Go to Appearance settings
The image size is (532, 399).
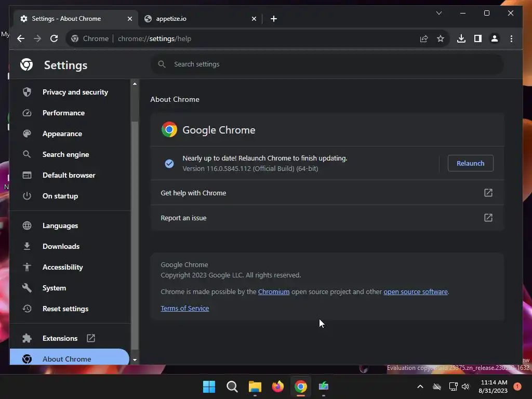[x=70, y=134]
